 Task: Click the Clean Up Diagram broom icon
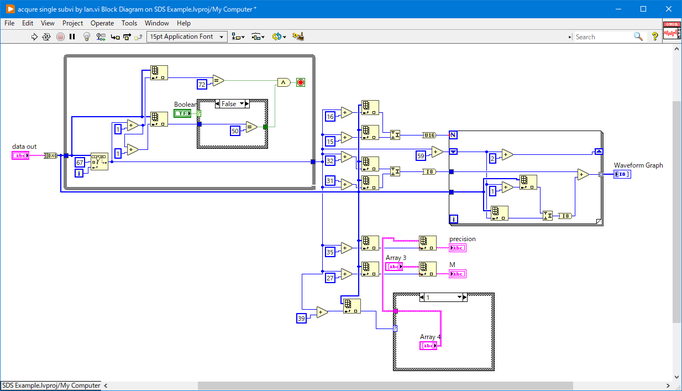tap(298, 37)
